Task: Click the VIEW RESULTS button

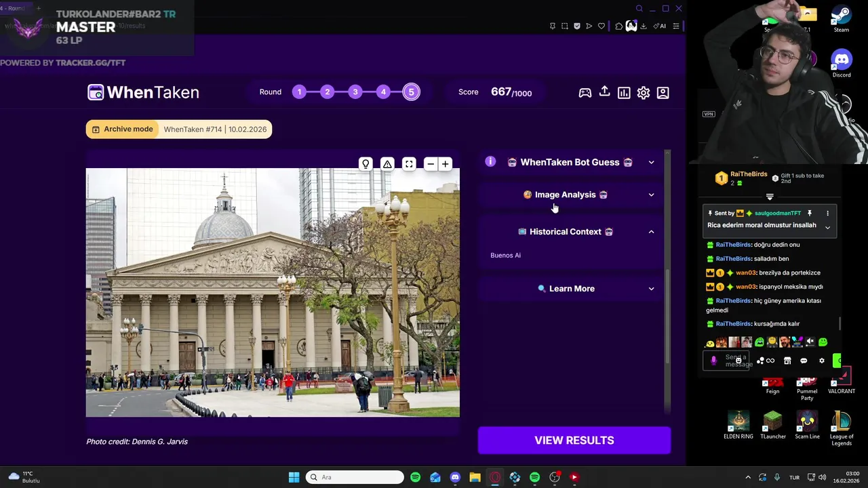Action: tap(574, 441)
